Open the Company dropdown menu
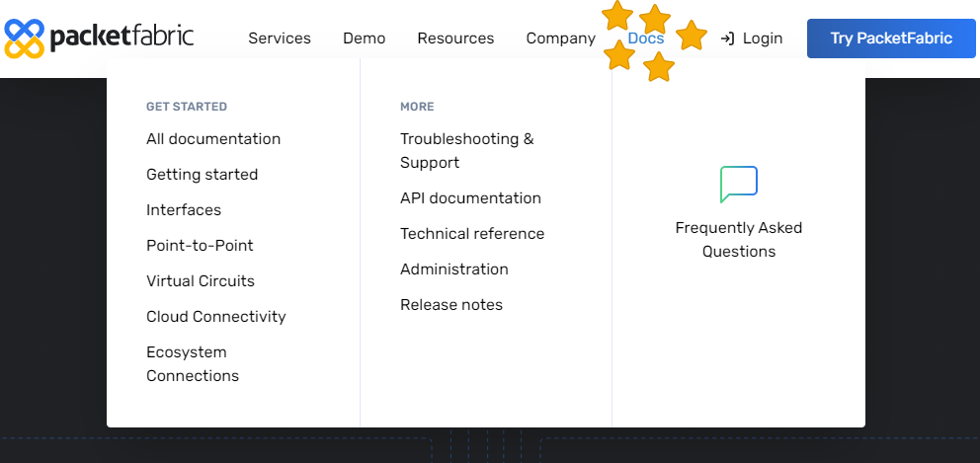The image size is (980, 463). point(560,39)
